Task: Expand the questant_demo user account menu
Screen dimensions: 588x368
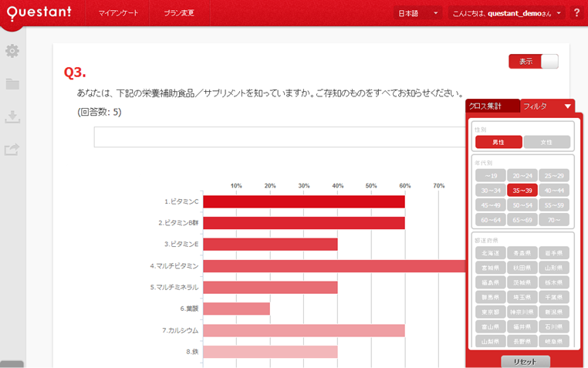Action: 506,13
